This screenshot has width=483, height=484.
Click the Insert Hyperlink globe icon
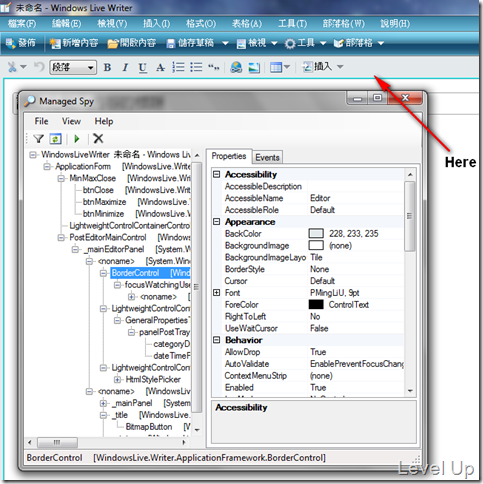pyautogui.click(x=236, y=67)
